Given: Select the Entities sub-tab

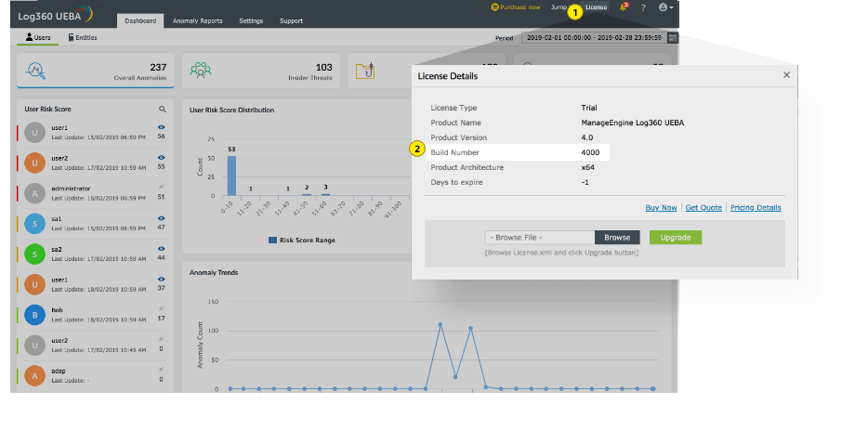Looking at the screenshot, I should 83,38.
